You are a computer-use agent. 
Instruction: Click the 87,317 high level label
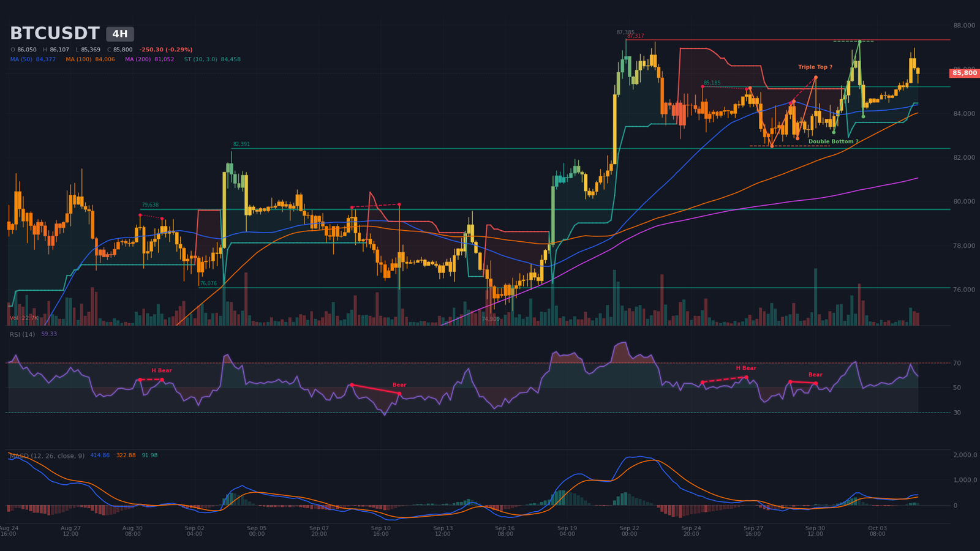click(635, 36)
